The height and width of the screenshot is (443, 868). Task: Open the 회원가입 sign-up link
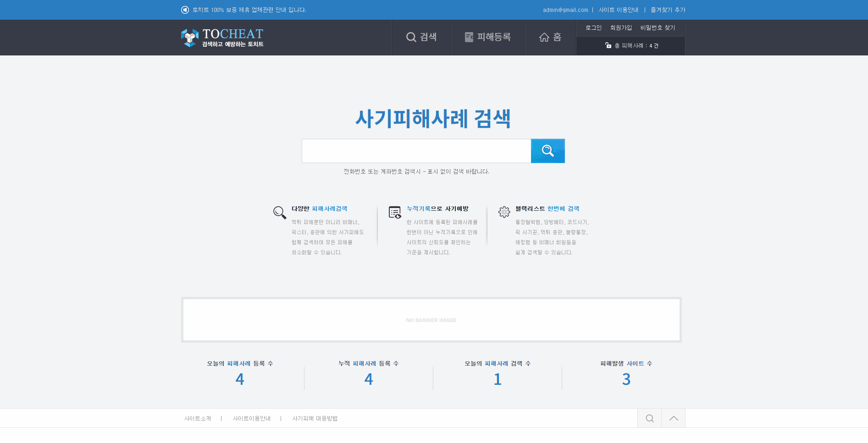[621, 28]
